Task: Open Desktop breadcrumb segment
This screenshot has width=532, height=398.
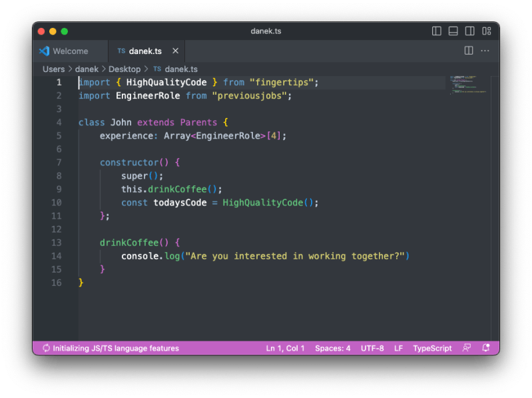Action: pos(125,69)
